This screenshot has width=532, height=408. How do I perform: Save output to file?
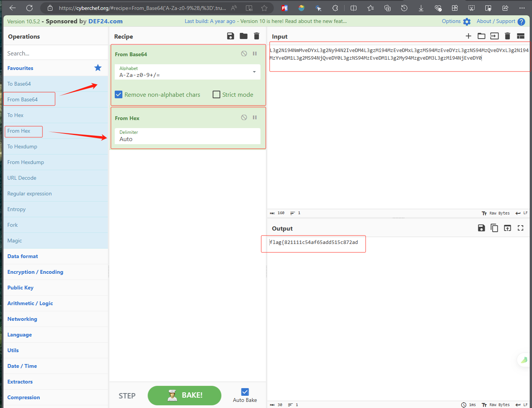coord(482,228)
